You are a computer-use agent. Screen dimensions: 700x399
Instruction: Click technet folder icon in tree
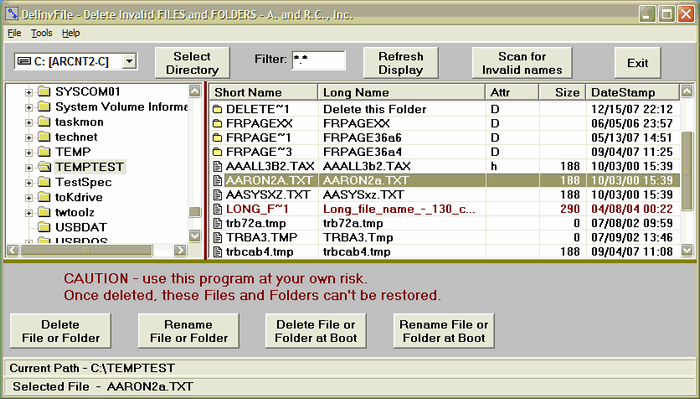pyautogui.click(x=44, y=137)
